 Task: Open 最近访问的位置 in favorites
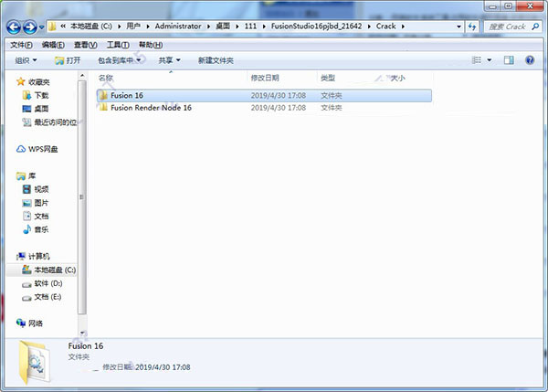(49, 122)
